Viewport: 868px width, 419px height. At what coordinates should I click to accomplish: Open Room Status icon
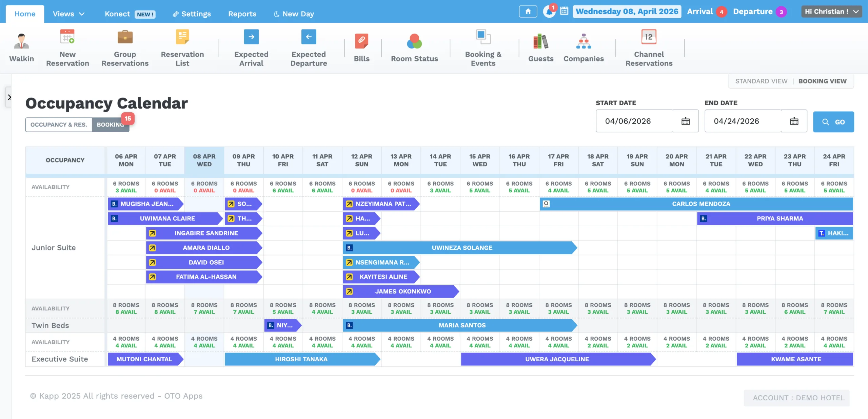pyautogui.click(x=414, y=41)
